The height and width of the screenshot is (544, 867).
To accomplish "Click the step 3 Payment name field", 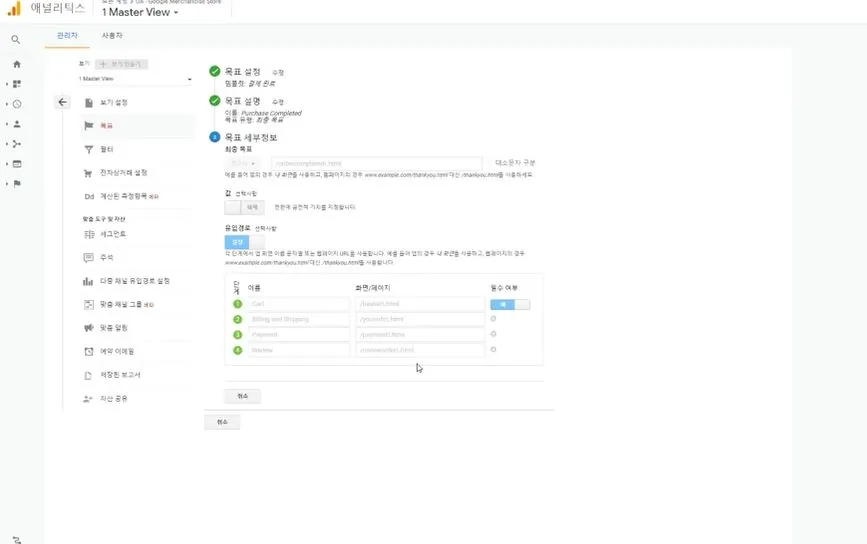I will tap(299, 334).
